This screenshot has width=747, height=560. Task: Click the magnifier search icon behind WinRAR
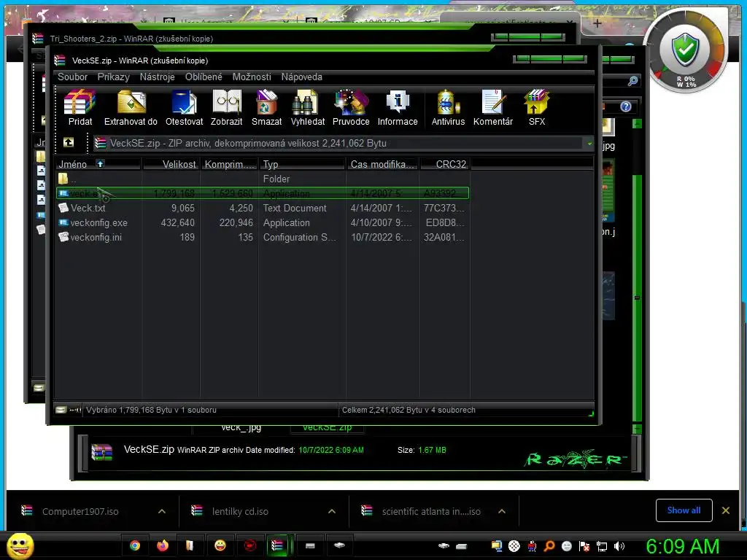coord(632,81)
